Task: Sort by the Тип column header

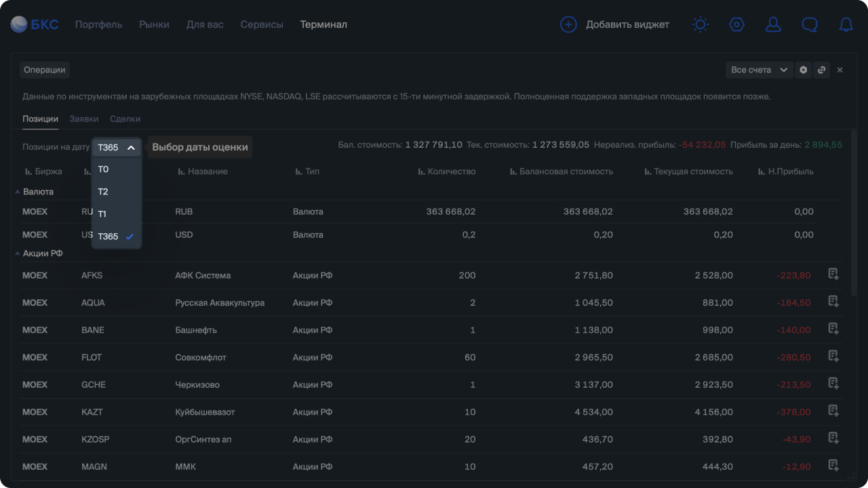Action: pos(307,171)
